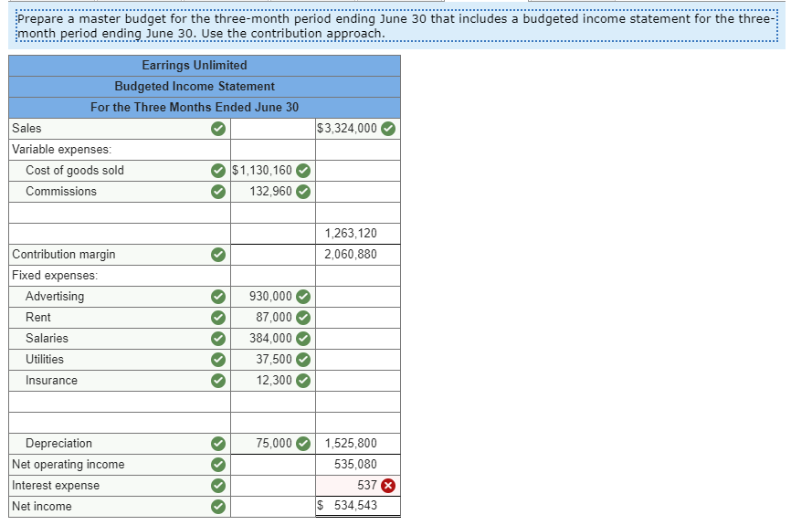Image resolution: width=812 pixels, height=525 pixels.
Task: Click the Earrings Unlimited title header
Action: click(x=205, y=66)
